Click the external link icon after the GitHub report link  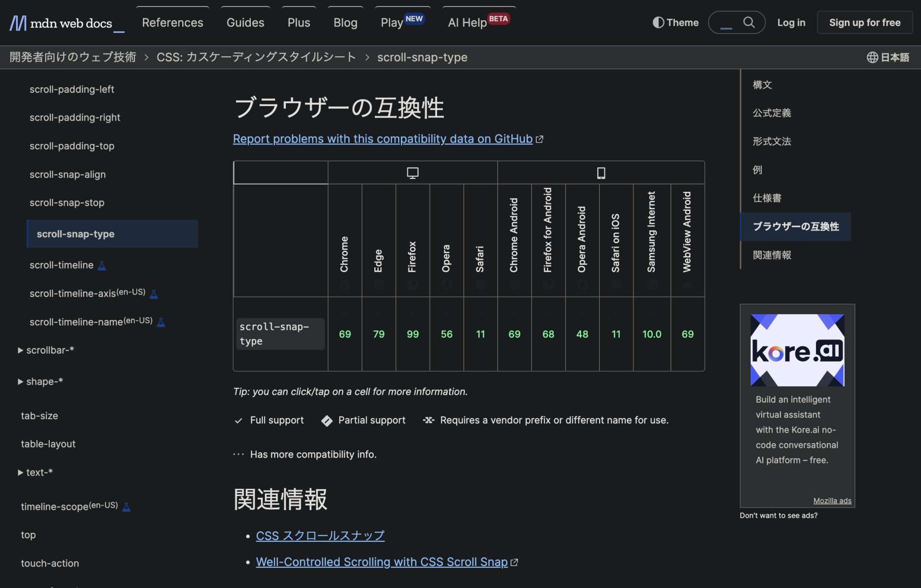[540, 139]
